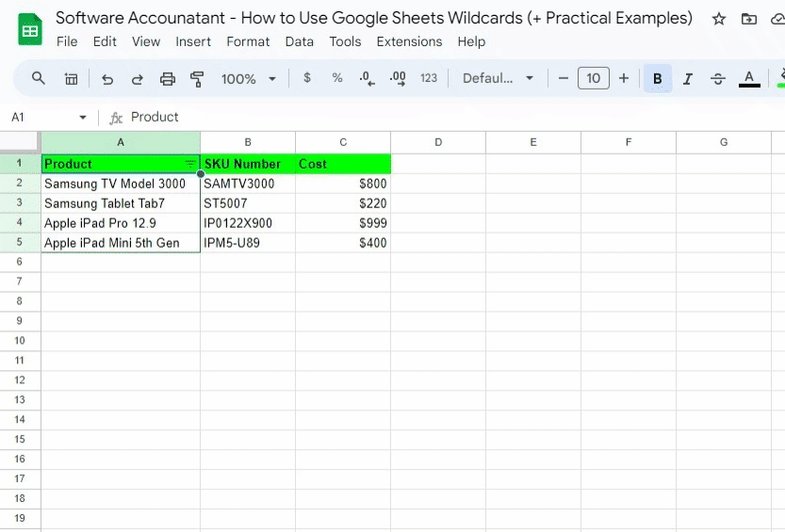Open the Insert menu
This screenshot has width=785, height=532.
(193, 41)
